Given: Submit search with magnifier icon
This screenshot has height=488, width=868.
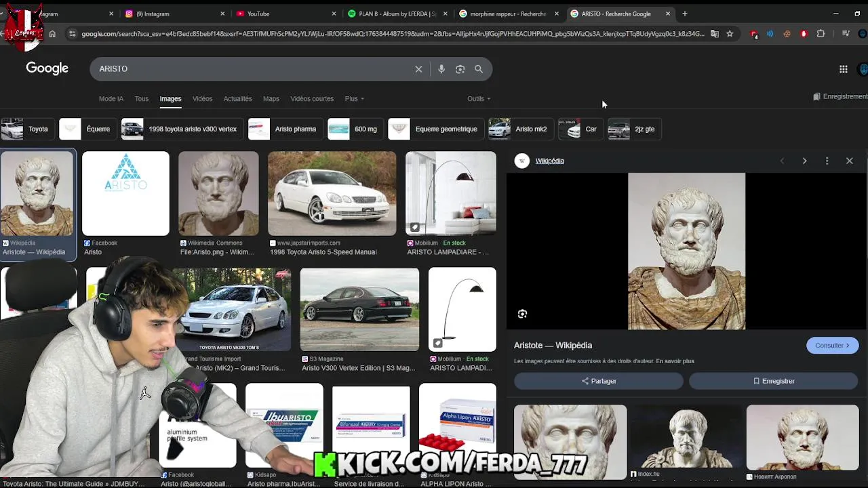Looking at the screenshot, I should 479,69.
